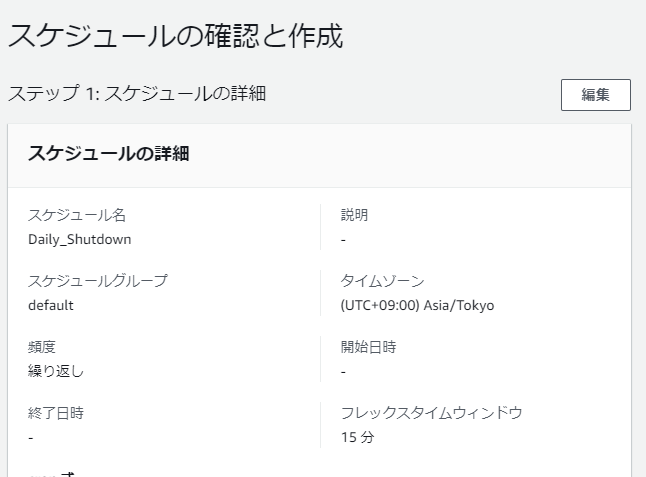Select the 15 分 flex window value
Image resolution: width=646 pixels, height=477 pixels.
click(x=357, y=437)
